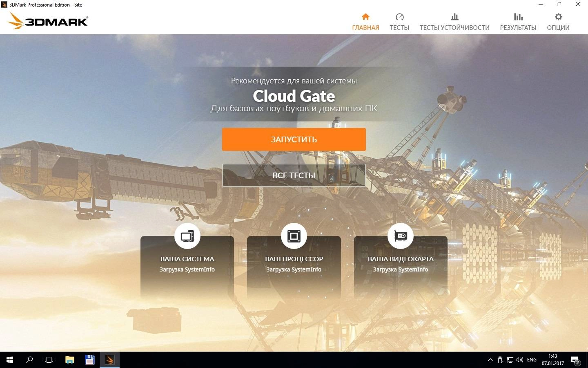The height and width of the screenshot is (368, 588).
Task: Click the orange ЗАПУСТИТЬ button
Action: tap(294, 139)
